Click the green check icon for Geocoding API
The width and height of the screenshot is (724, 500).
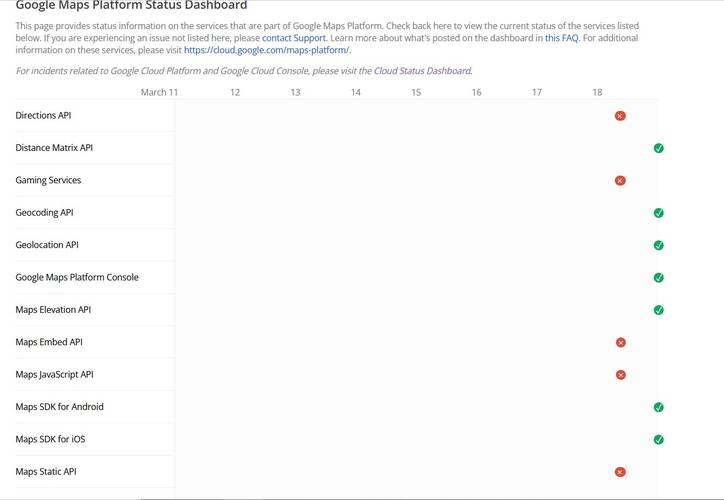click(x=658, y=213)
